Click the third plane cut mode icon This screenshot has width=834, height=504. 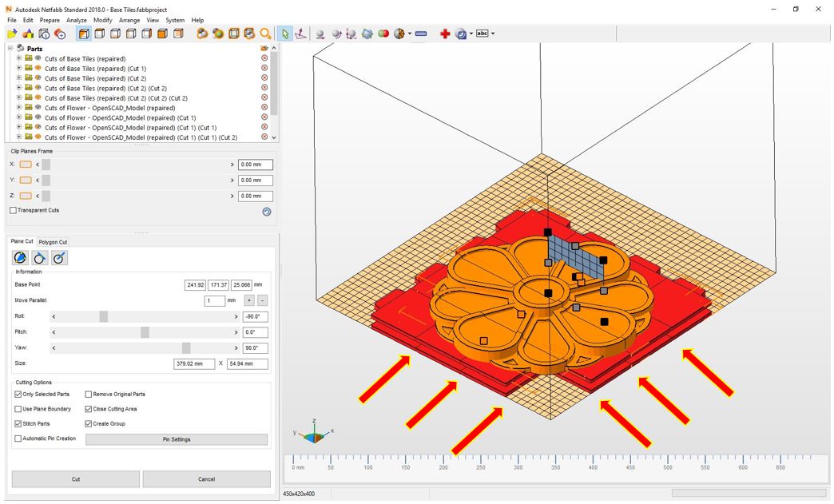(x=60, y=258)
